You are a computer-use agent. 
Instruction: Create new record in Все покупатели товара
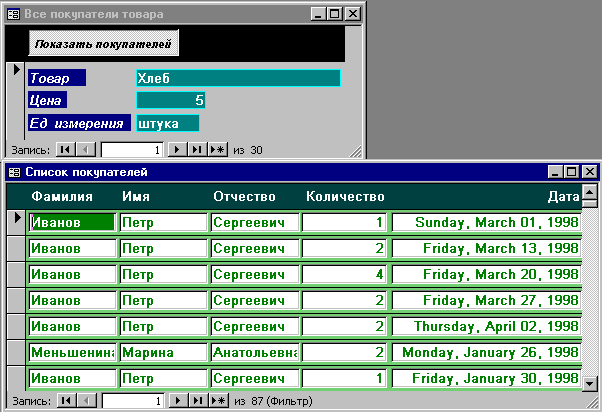click(x=218, y=149)
